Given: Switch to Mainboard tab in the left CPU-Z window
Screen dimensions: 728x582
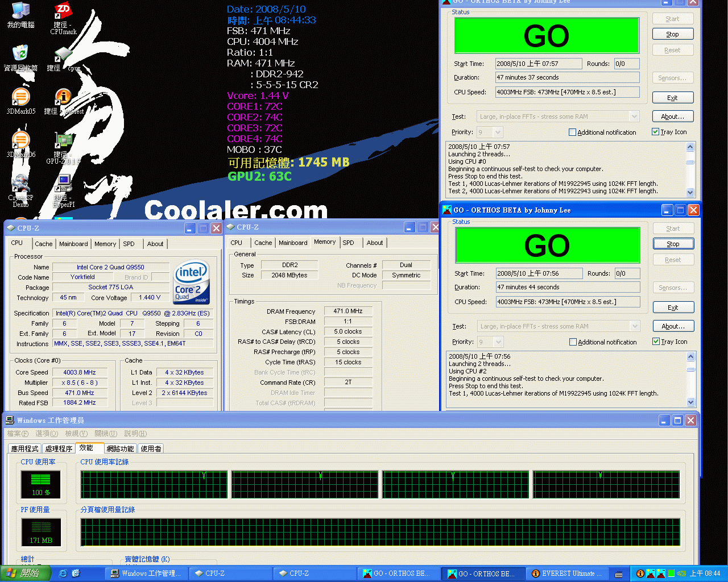Looking at the screenshot, I should tap(73, 244).
